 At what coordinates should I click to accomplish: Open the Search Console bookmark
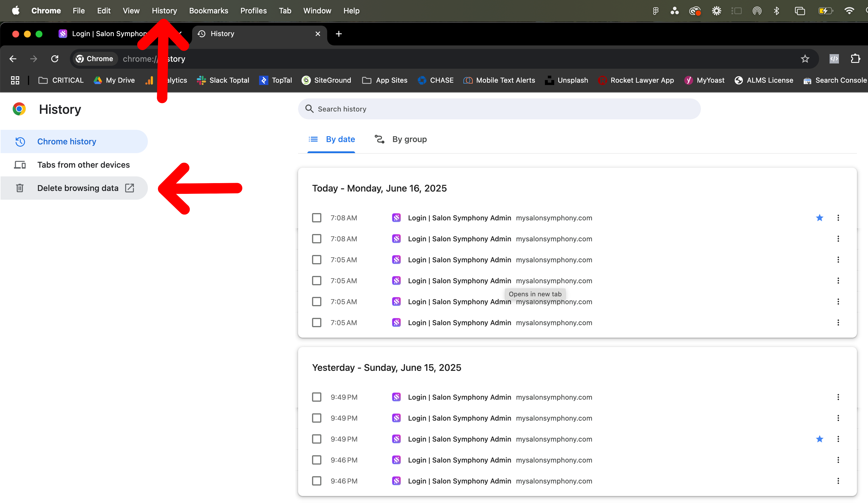pos(835,80)
